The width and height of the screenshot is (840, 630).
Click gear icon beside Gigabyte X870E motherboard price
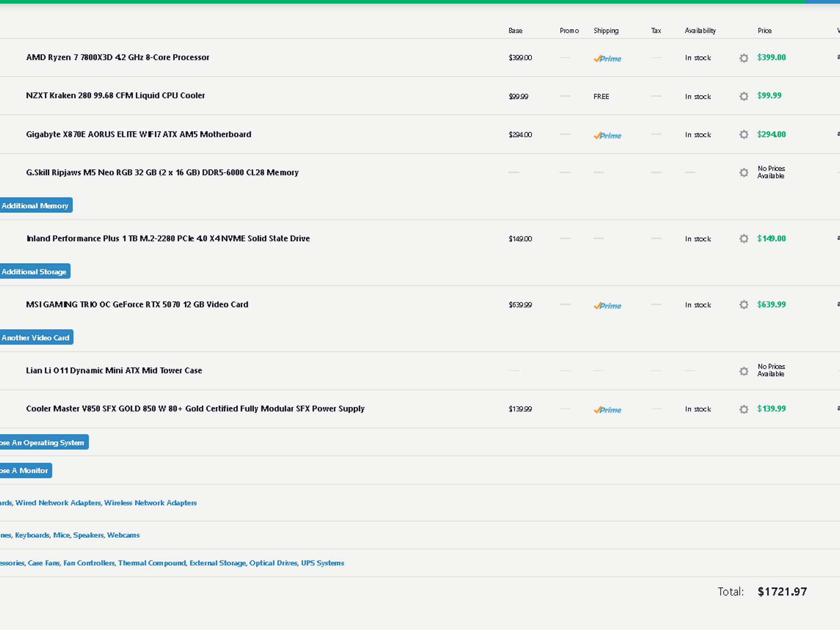(x=744, y=135)
